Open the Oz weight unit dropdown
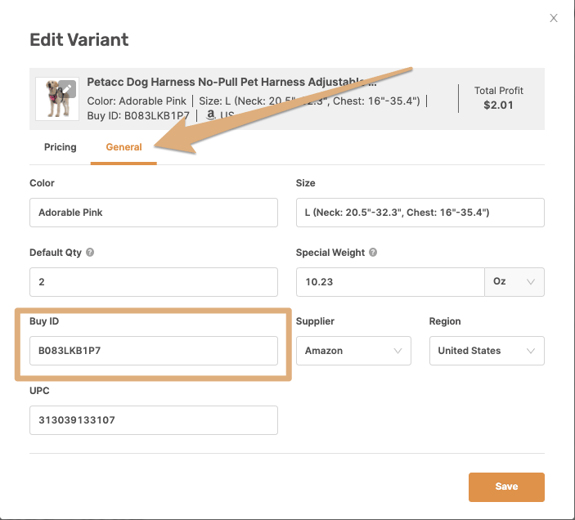The width and height of the screenshot is (575, 520). (x=514, y=282)
